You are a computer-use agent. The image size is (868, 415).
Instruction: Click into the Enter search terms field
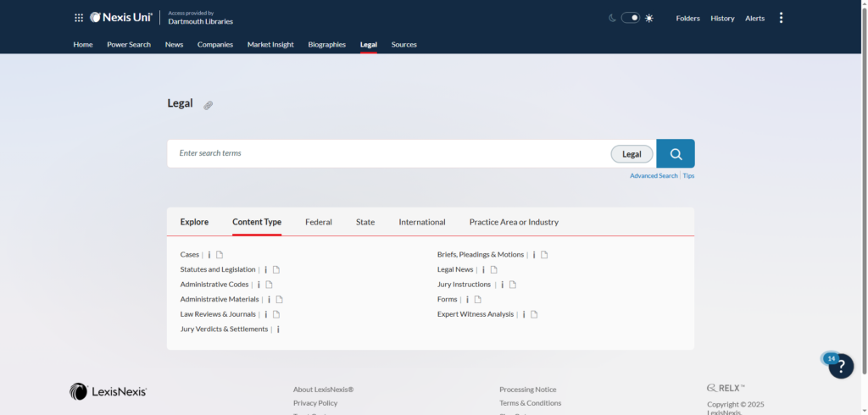click(x=390, y=153)
